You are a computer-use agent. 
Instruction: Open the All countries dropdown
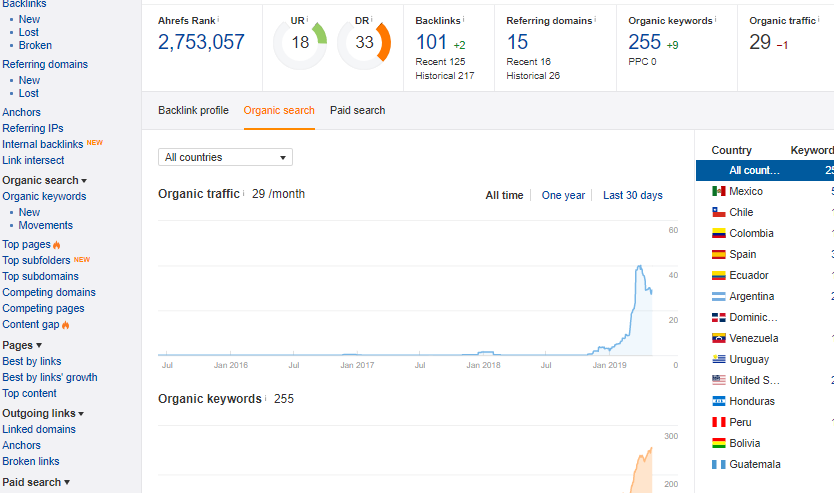click(x=225, y=157)
